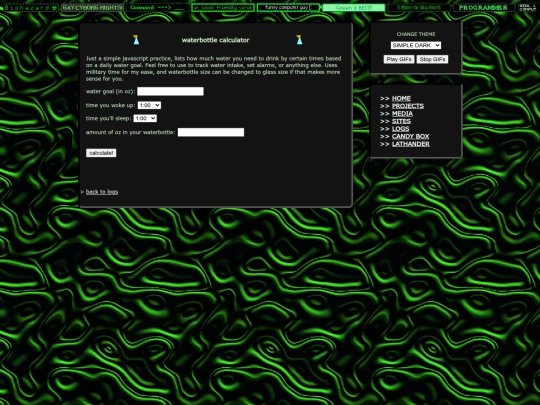This screenshot has height=405, width=540.
Task: Follow the 'back to logs' link
Action: (102, 192)
